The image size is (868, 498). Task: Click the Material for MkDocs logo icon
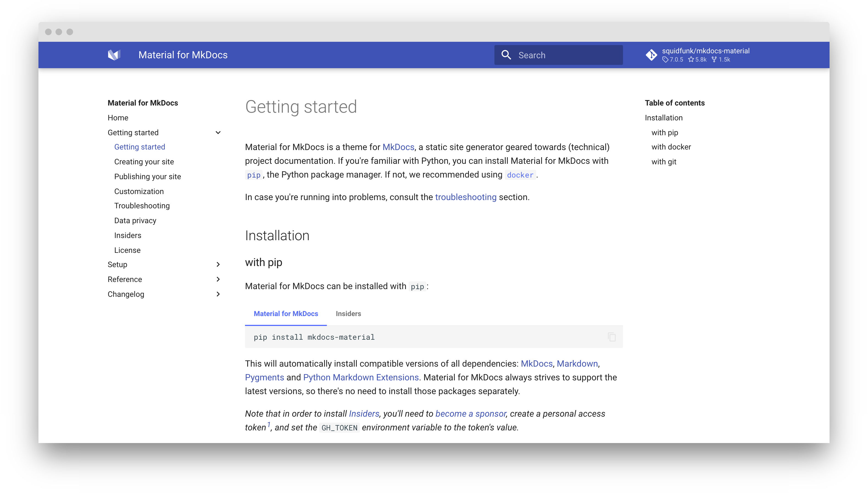115,55
